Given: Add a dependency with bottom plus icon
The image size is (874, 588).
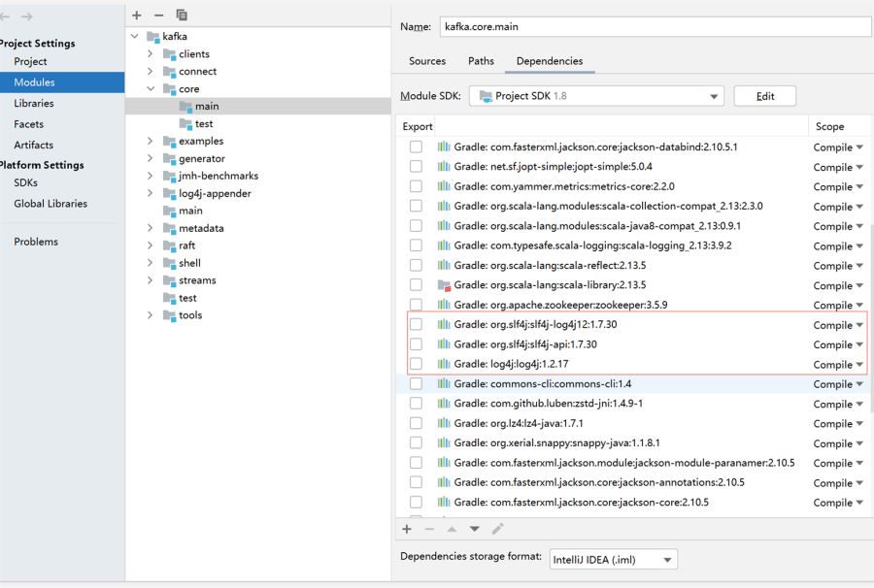Looking at the screenshot, I should [x=407, y=529].
